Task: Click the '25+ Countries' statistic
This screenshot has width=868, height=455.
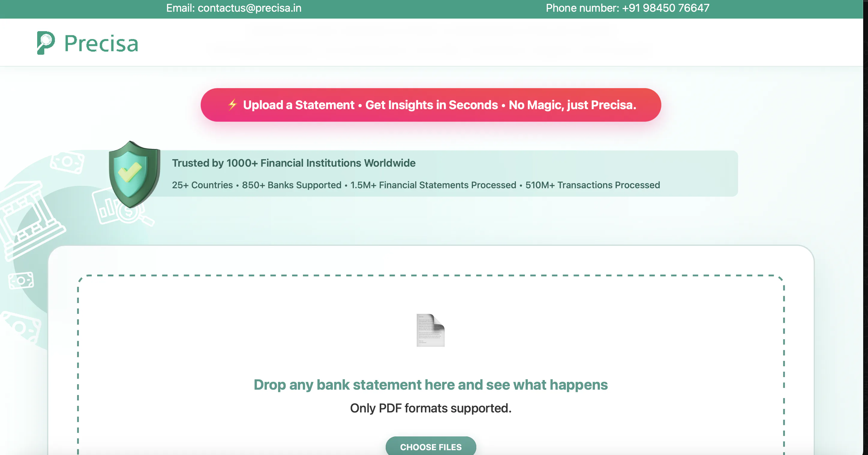Action: pyautogui.click(x=202, y=185)
